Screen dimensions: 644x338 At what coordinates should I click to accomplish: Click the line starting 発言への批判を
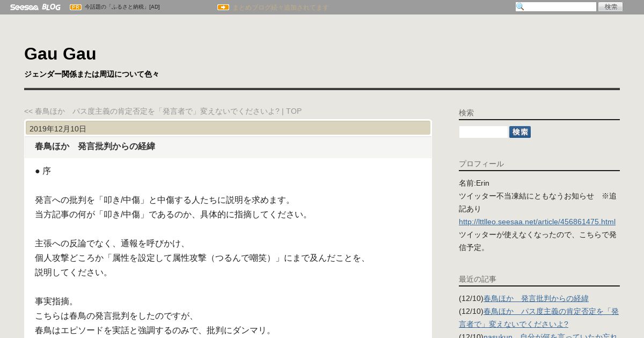coord(165,200)
